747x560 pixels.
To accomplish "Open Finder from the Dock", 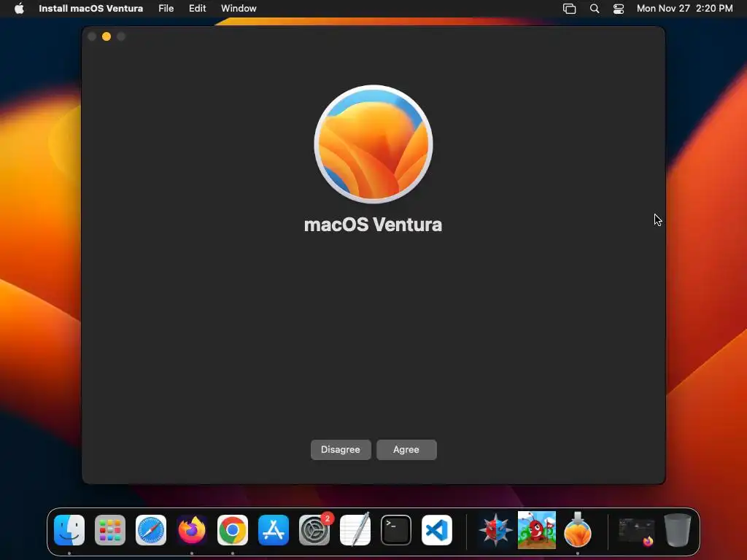I will tap(69, 530).
